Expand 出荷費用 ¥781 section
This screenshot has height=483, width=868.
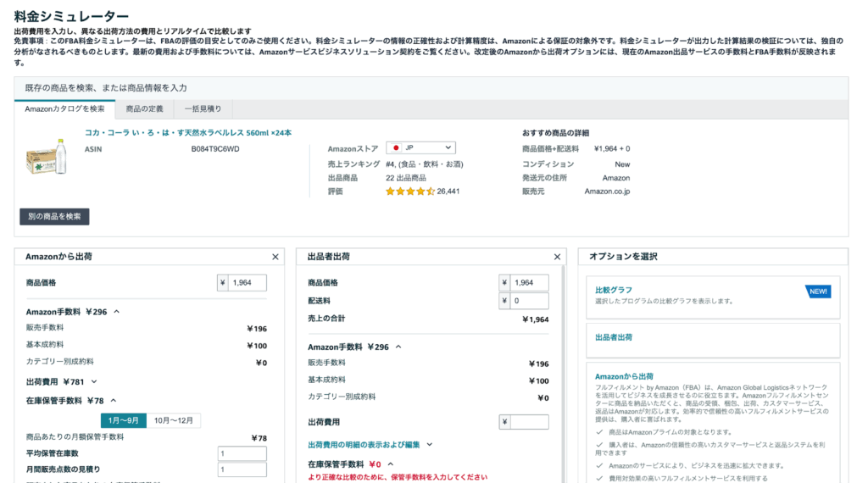point(94,382)
